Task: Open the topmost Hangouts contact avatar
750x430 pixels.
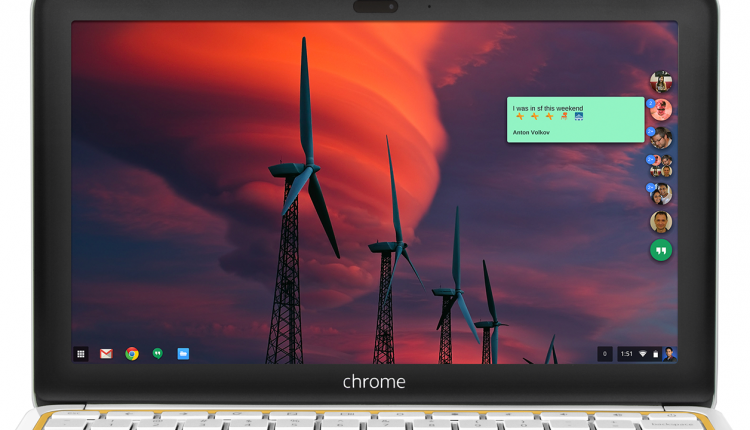Action: pyautogui.click(x=660, y=82)
